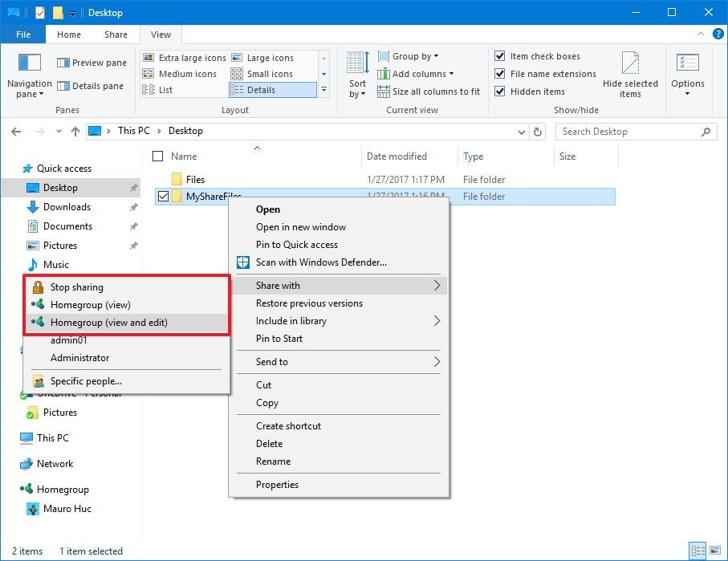Select Scan with Windows Defender shield
The image size is (728, 561).
(x=243, y=262)
